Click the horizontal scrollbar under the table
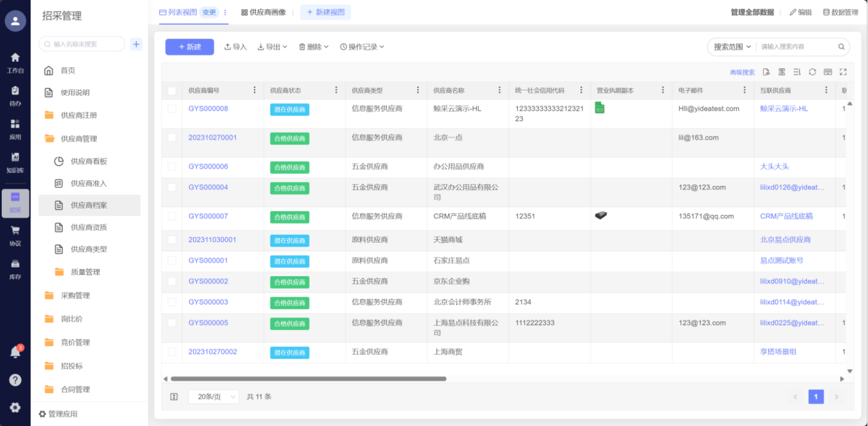 pos(308,379)
